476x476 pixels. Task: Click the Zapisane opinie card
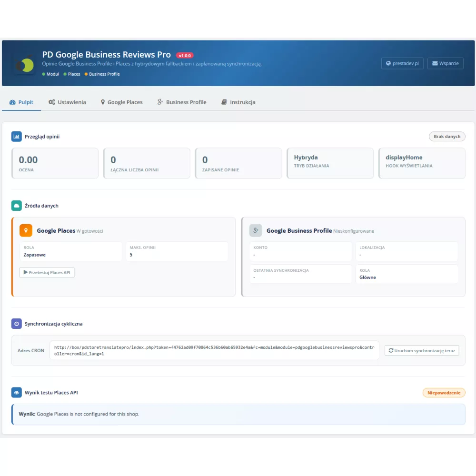coord(238,163)
